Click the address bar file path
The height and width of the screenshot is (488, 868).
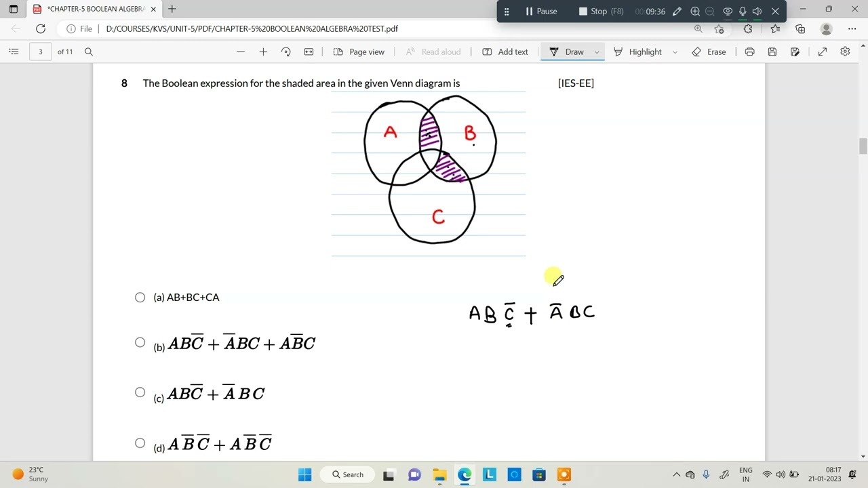pos(252,28)
